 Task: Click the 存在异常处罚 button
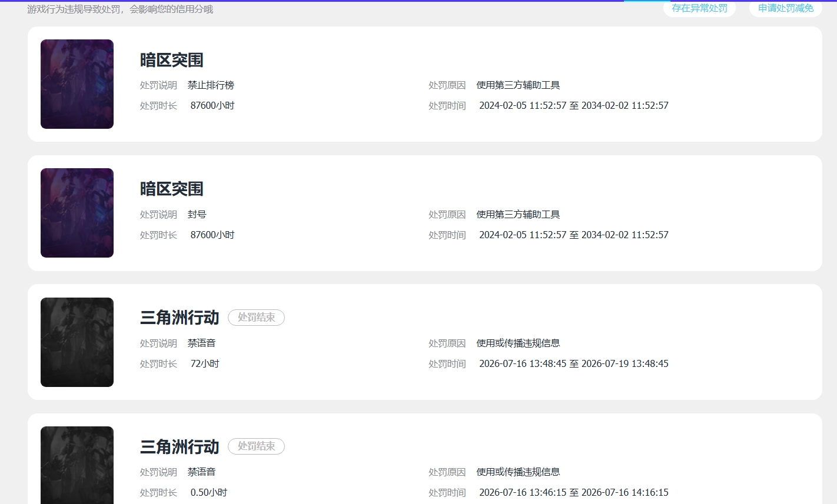[699, 8]
